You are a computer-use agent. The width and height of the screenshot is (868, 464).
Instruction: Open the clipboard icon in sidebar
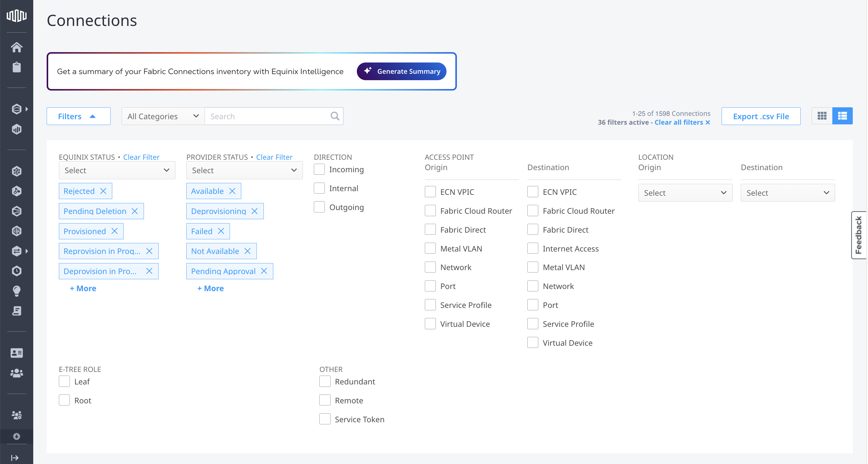(x=16, y=67)
